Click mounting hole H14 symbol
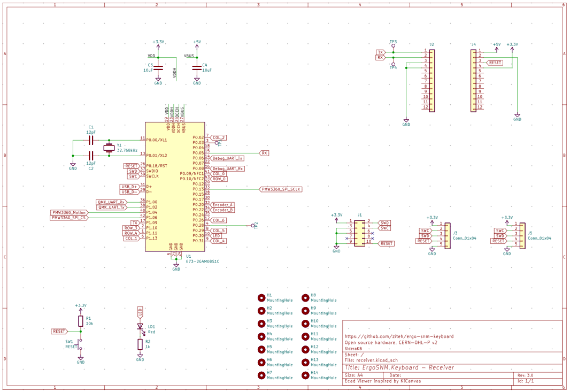570x392 pixels. coord(305,375)
